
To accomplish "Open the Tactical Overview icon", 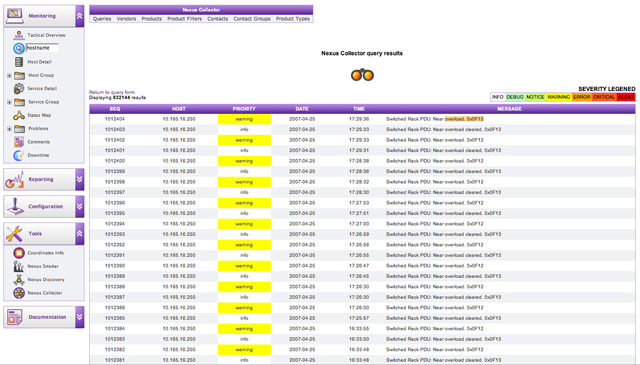I will click(x=19, y=35).
